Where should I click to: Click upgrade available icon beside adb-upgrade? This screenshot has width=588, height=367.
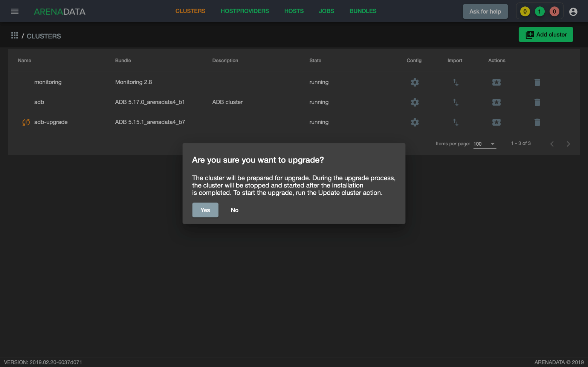[x=26, y=122]
